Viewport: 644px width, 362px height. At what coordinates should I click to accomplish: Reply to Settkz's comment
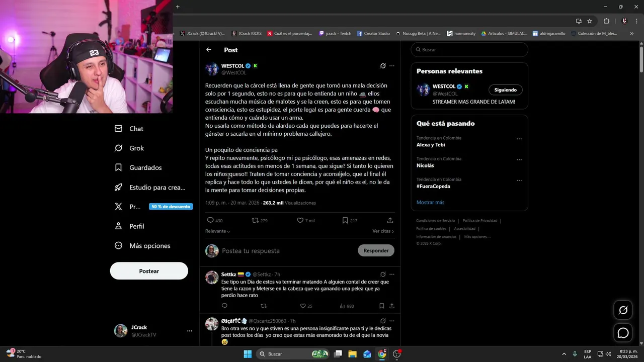[224, 306]
